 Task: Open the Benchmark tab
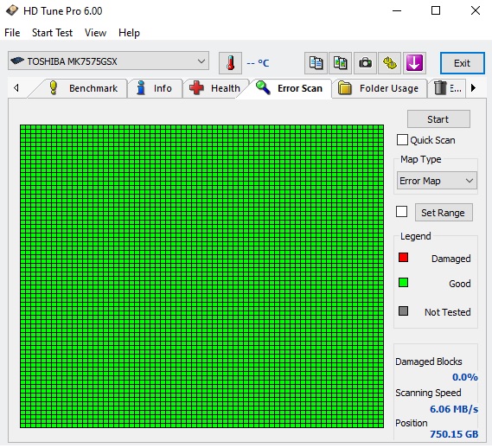click(84, 88)
